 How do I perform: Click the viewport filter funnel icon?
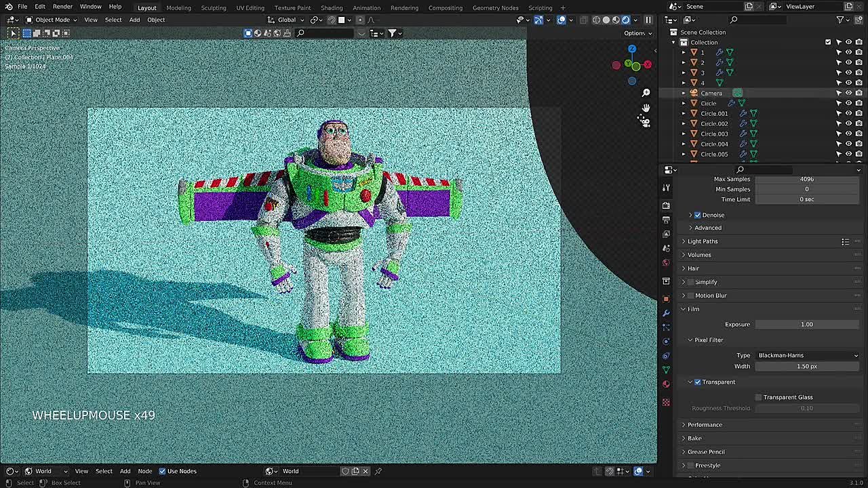pyautogui.click(x=392, y=33)
